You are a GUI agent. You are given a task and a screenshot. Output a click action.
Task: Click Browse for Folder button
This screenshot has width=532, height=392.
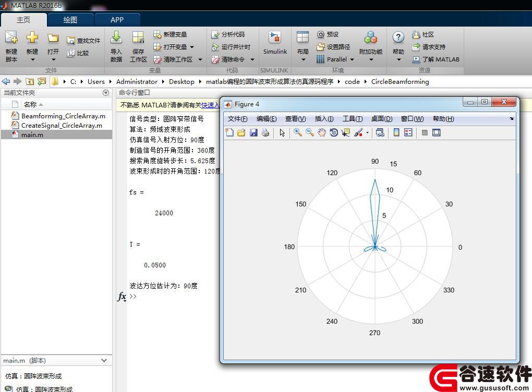click(42, 81)
